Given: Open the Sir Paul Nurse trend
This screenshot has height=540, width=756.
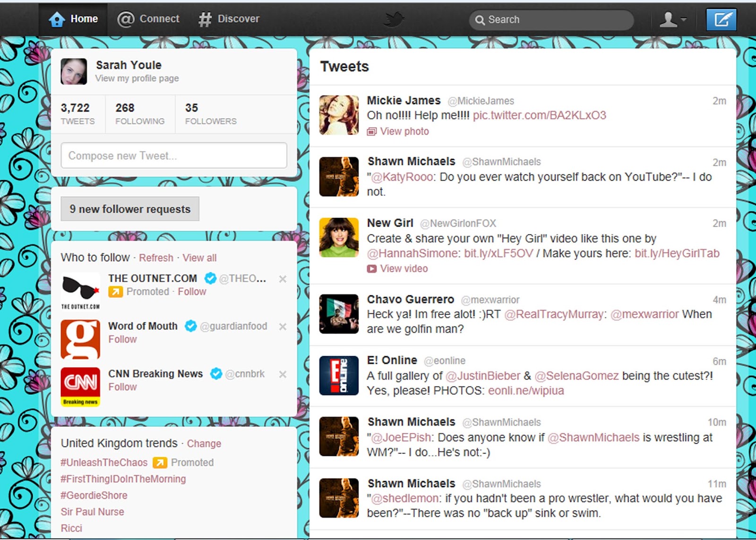Looking at the screenshot, I should tap(93, 512).
